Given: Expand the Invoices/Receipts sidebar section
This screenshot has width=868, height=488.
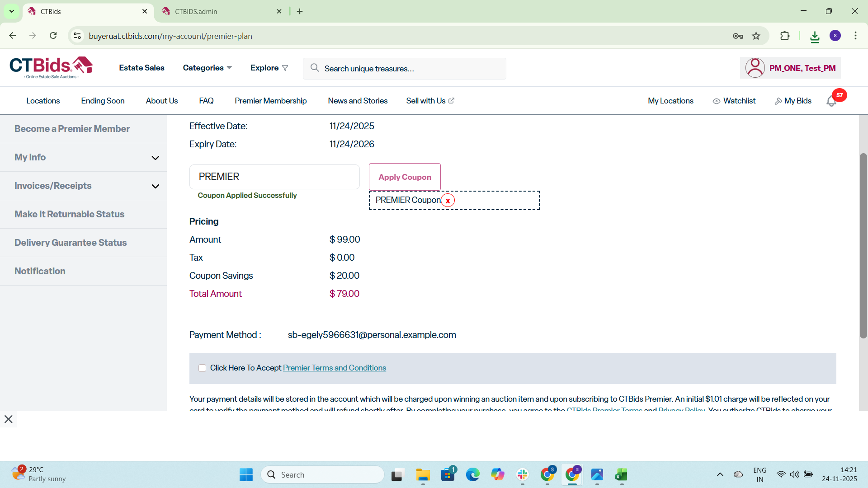Looking at the screenshot, I should pos(155,186).
